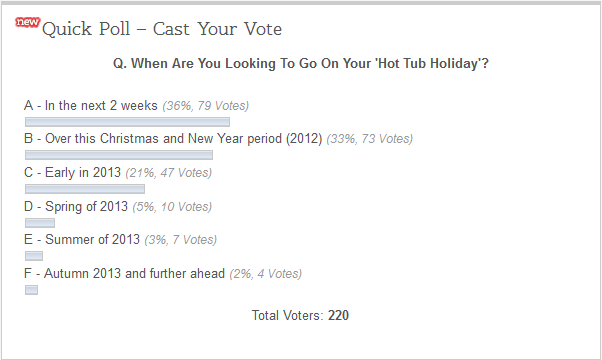This screenshot has height=360, width=602.
Task: Select option B, Christmas and New Year period
Action: (173, 138)
